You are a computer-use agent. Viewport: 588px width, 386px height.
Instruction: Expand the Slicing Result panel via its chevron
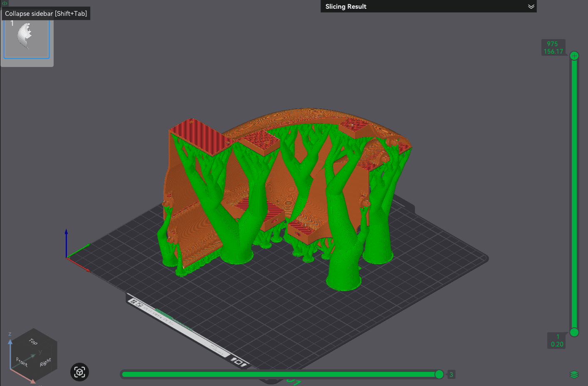[x=531, y=6]
